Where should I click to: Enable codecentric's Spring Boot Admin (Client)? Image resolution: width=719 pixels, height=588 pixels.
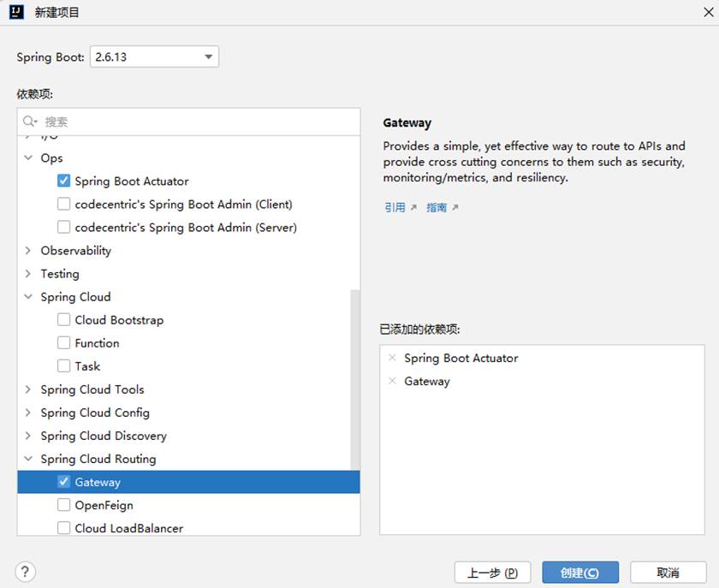point(63,204)
